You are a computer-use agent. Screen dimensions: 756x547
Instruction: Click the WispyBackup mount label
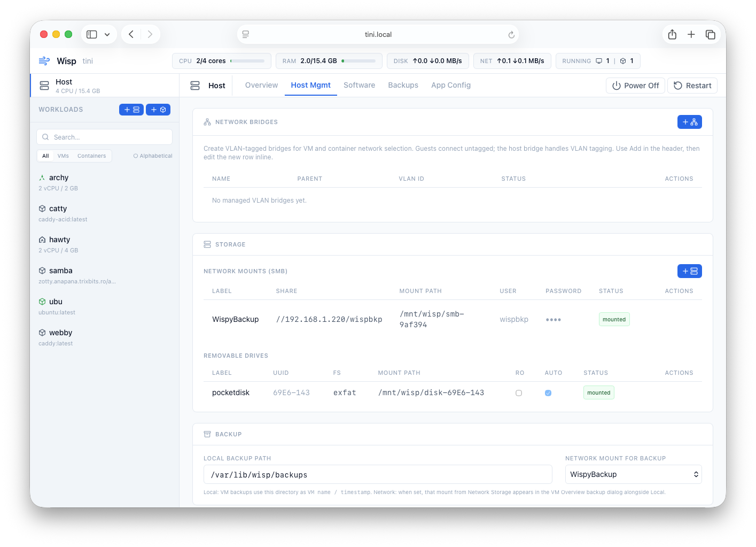[x=235, y=319]
